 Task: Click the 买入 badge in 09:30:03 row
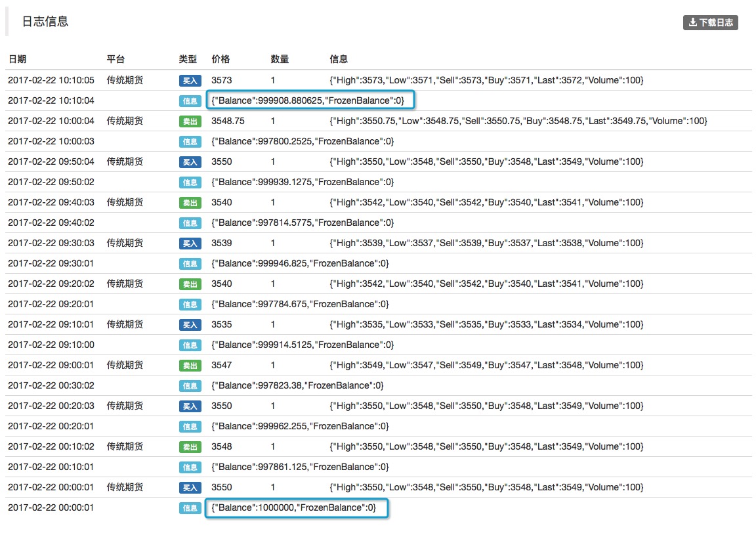(x=190, y=244)
